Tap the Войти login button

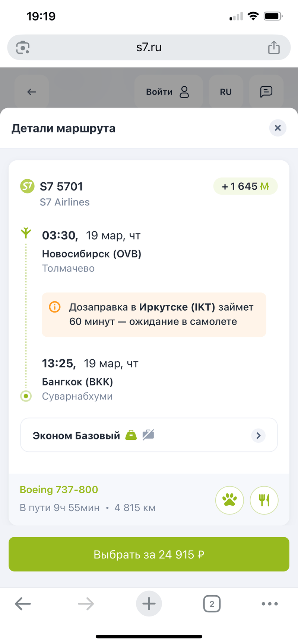[168, 92]
